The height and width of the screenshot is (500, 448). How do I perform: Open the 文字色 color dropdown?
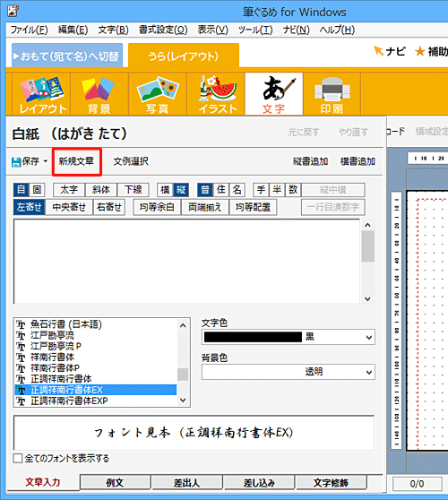289,337
